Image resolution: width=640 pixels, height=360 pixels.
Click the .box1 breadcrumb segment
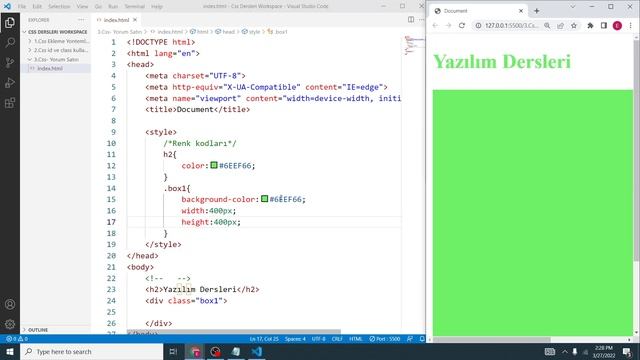click(278, 32)
